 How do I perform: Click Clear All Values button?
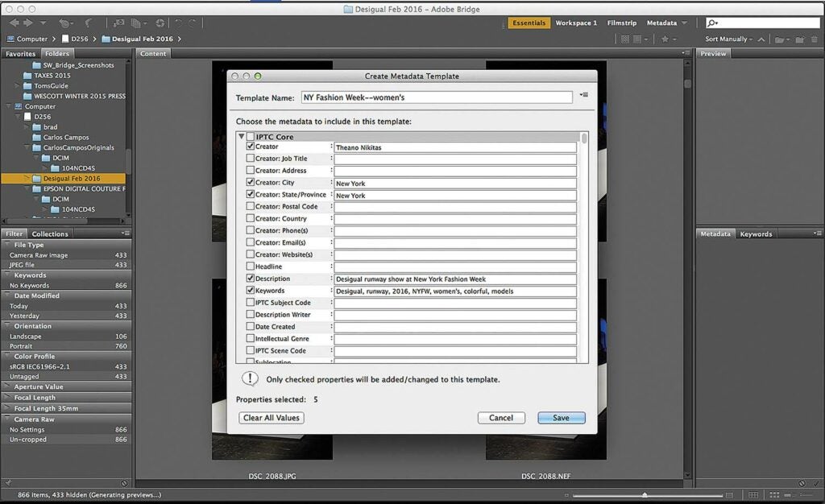click(x=272, y=418)
